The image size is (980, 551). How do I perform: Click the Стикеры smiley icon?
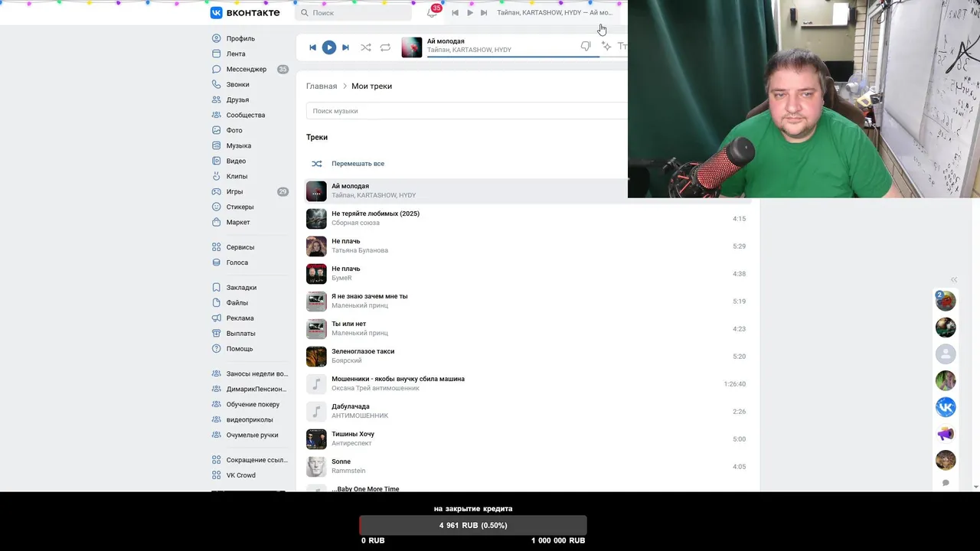pyautogui.click(x=217, y=207)
